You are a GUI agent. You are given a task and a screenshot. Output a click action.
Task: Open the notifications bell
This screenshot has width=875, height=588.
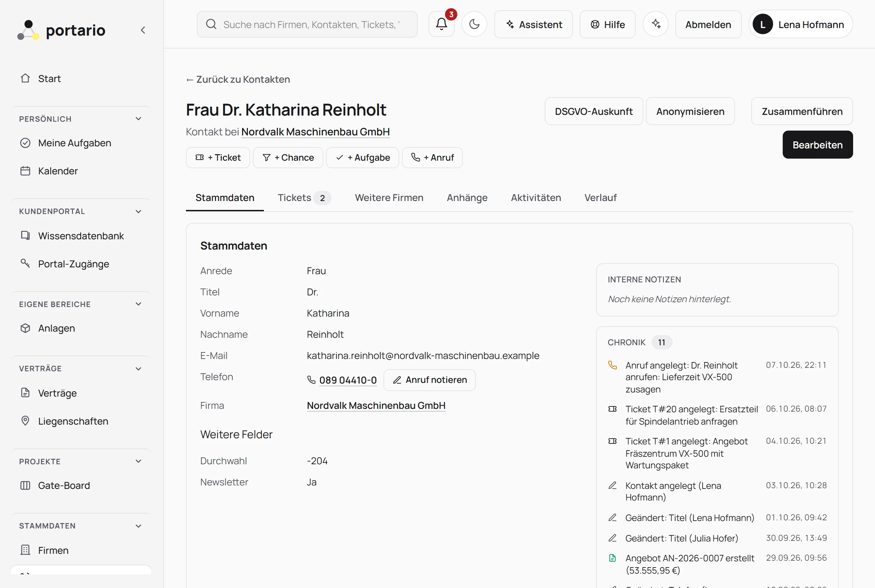(x=441, y=24)
